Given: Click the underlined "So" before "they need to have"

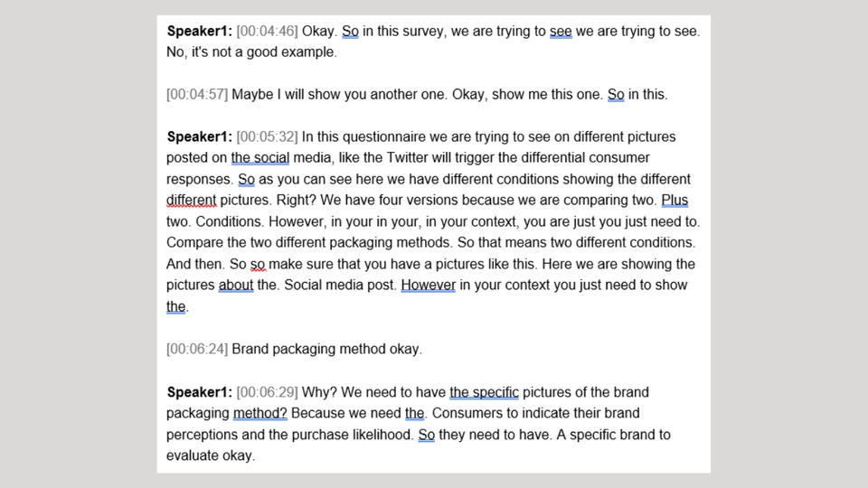Looking at the screenshot, I should 427,435.
